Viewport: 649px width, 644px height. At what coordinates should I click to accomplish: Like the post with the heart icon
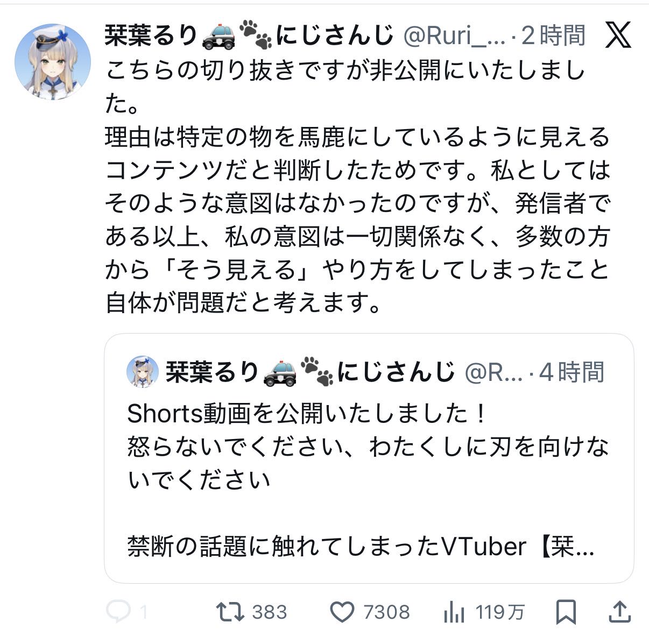coord(342,612)
